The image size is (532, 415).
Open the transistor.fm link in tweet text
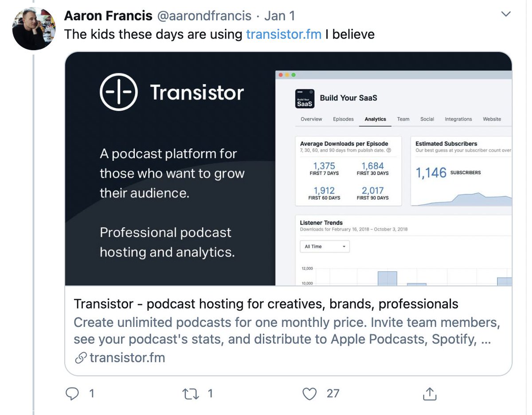[283, 34]
